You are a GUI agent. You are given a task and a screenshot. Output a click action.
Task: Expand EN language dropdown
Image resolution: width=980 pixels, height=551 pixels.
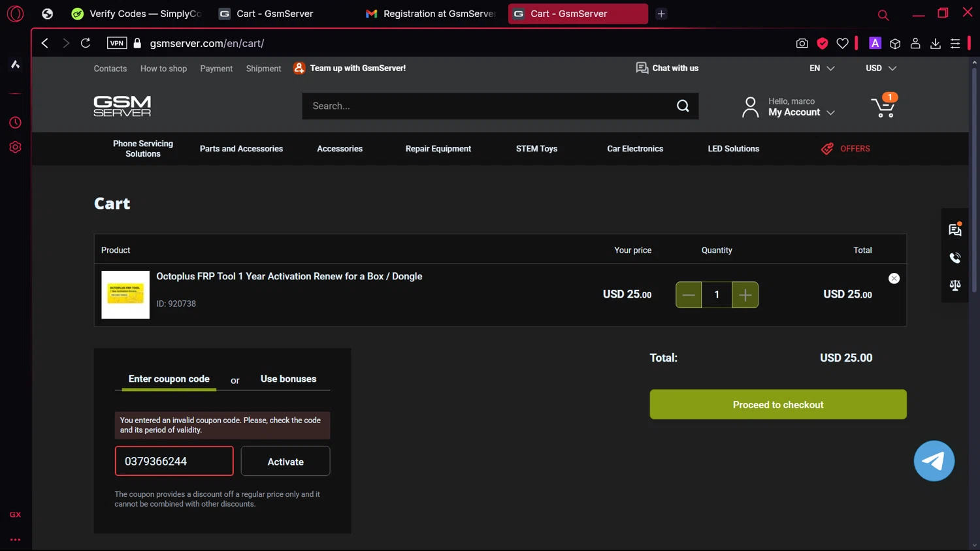[x=822, y=68]
